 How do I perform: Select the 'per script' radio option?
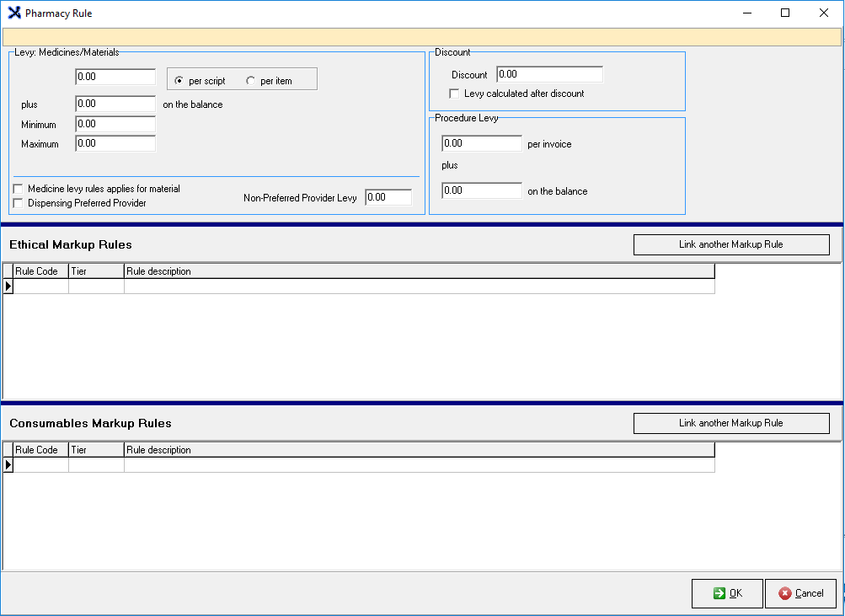(x=179, y=81)
